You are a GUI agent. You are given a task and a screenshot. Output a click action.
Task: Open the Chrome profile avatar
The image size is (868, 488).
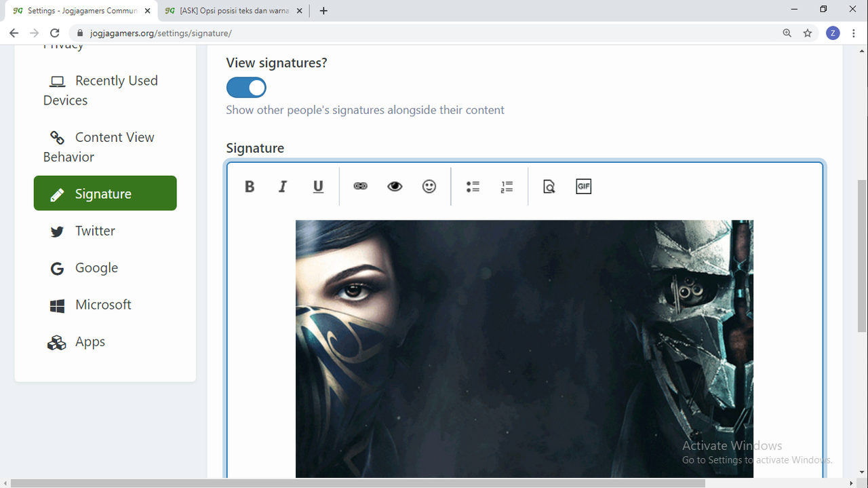tap(833, 33)
